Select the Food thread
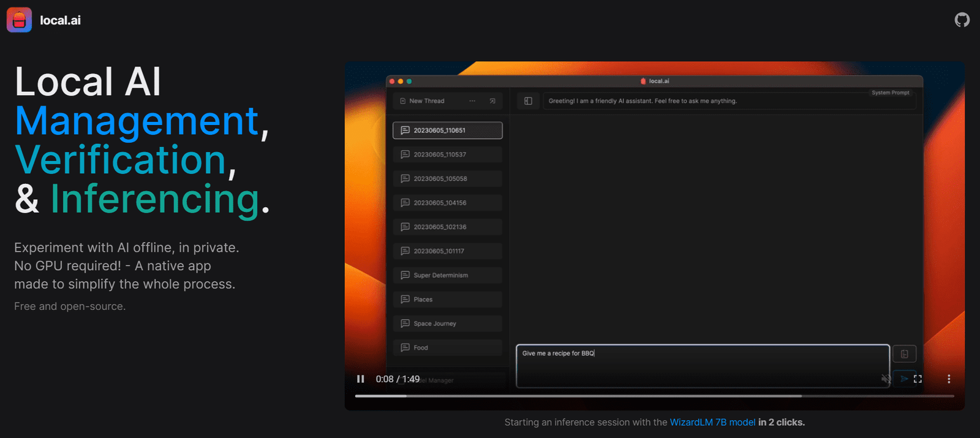This screenshot has height=438, width=980. (x=447, y=347)
